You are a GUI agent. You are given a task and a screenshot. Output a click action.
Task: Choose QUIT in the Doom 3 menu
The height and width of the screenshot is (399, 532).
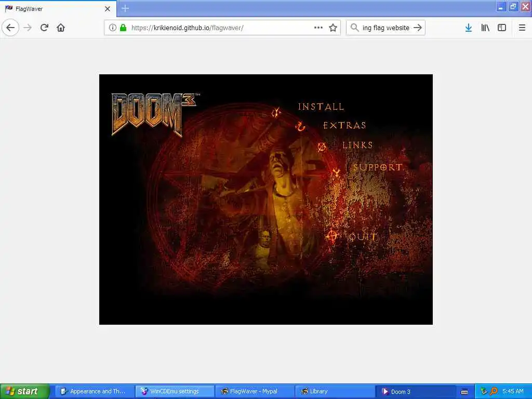(x=363, y=236)
